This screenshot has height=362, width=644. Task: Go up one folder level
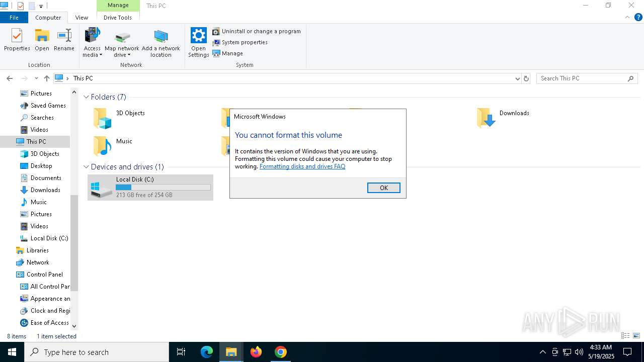tap(47, 78)
